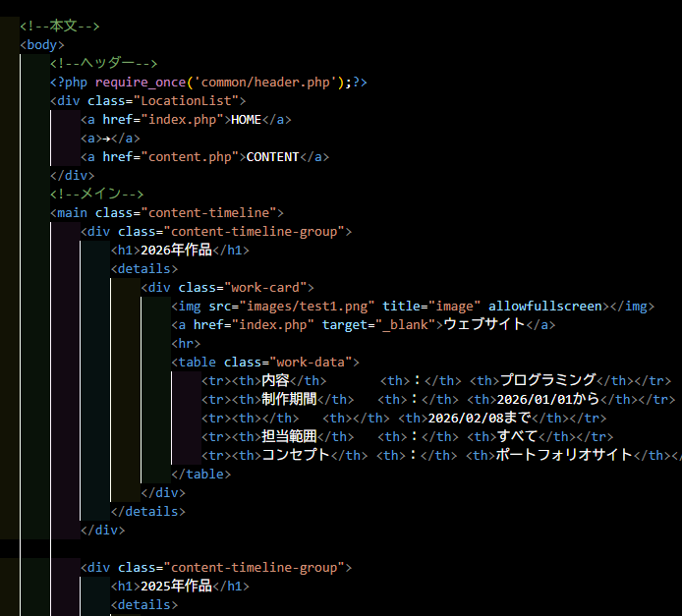This screenshot has width=682, height=616.
Task: Click the closing div after LocationList
Action: click(72, 176)
